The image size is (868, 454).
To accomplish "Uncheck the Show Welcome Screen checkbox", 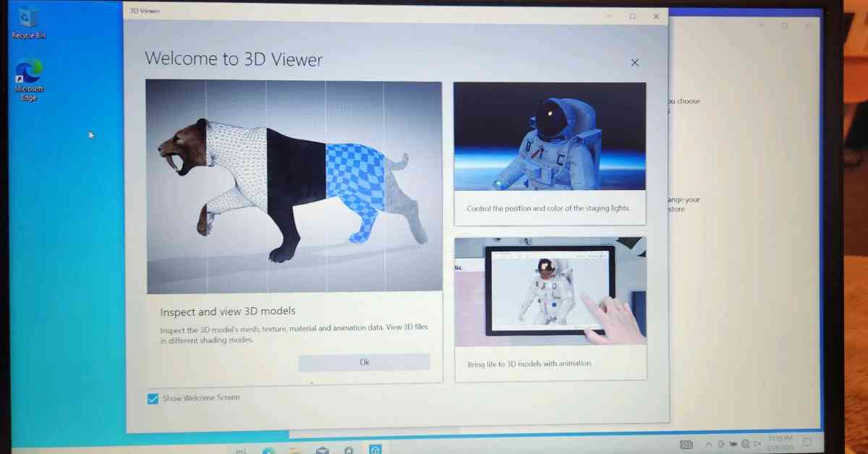I will click(153, 398).
